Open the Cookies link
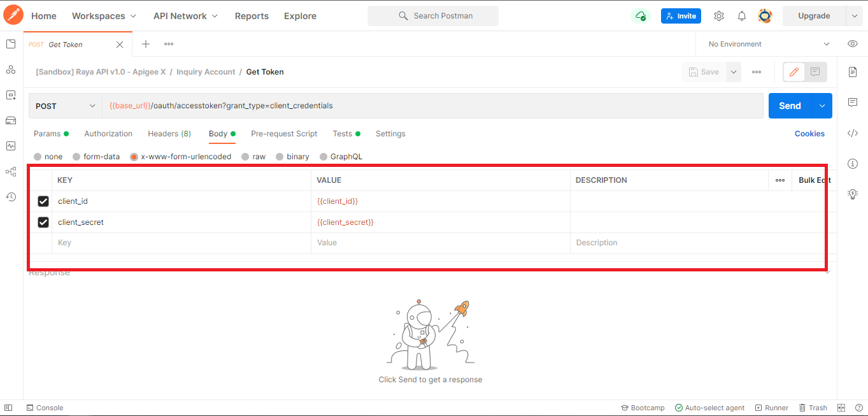This screenshot has width=868, height=416. click(809, 134)
